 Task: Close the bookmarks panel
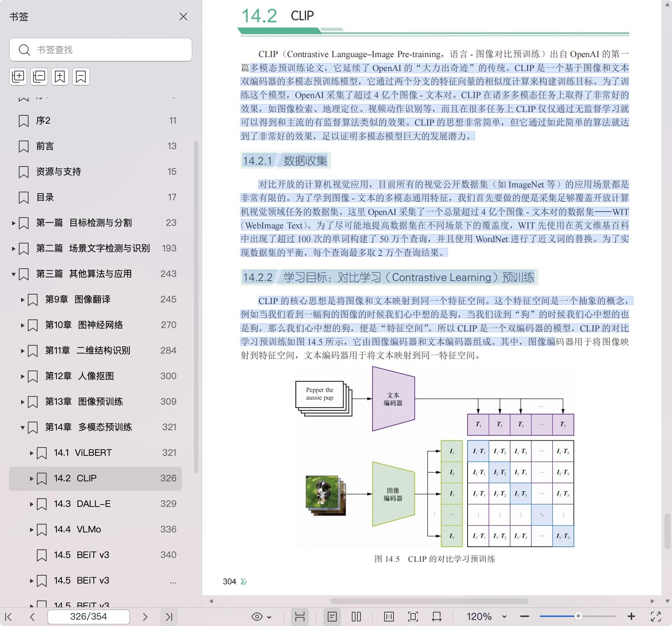(x=183, y=17)
